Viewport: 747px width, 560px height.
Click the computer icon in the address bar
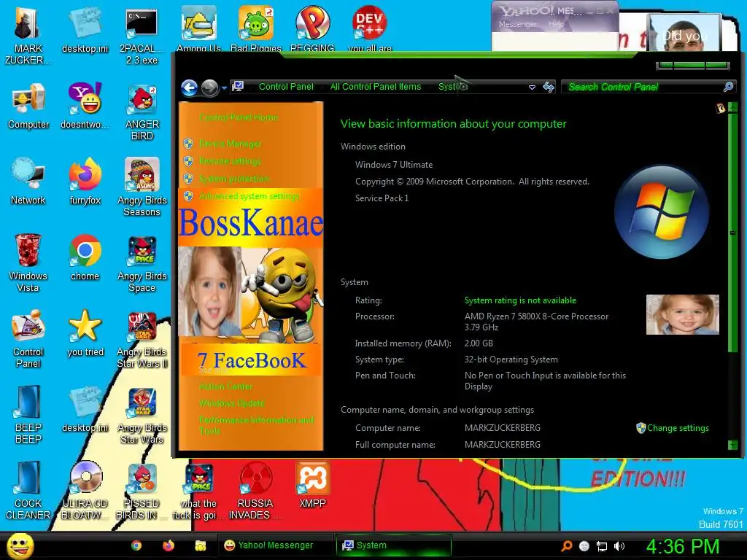click(238, 87)
